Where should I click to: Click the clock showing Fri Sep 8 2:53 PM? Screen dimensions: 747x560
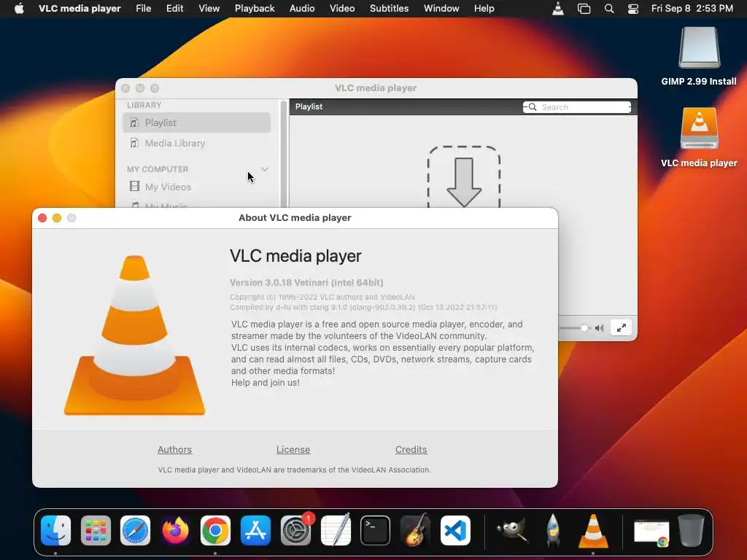[692, 9]
